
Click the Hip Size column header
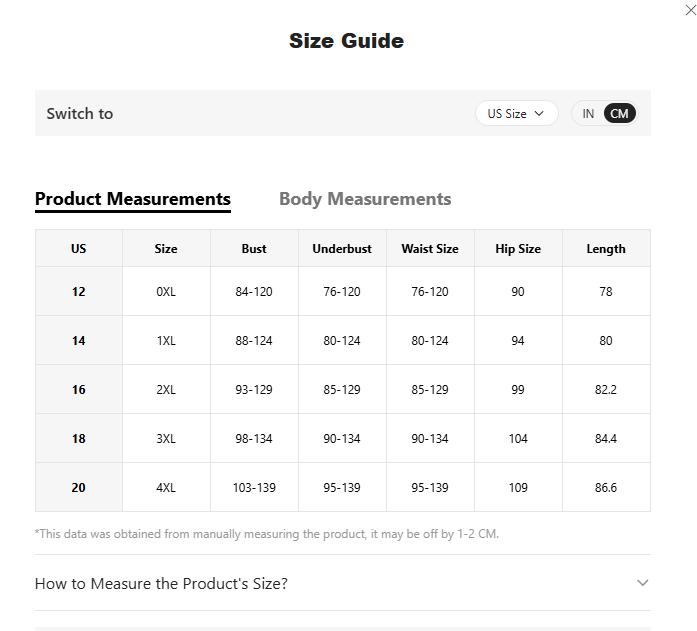pos(518,249)
